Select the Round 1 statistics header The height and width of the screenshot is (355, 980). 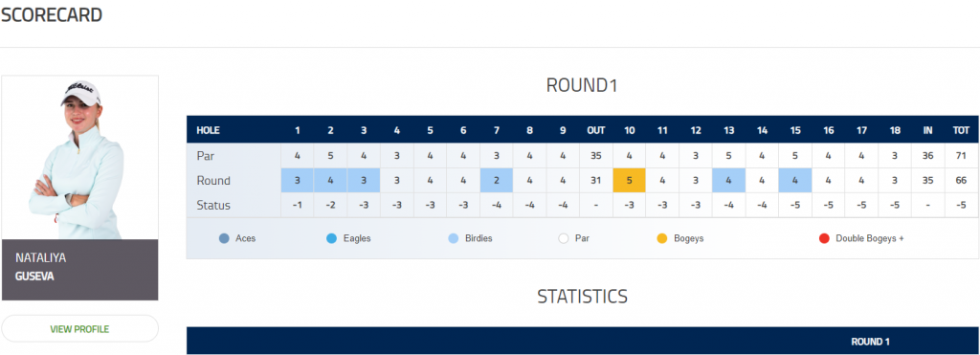870,342
